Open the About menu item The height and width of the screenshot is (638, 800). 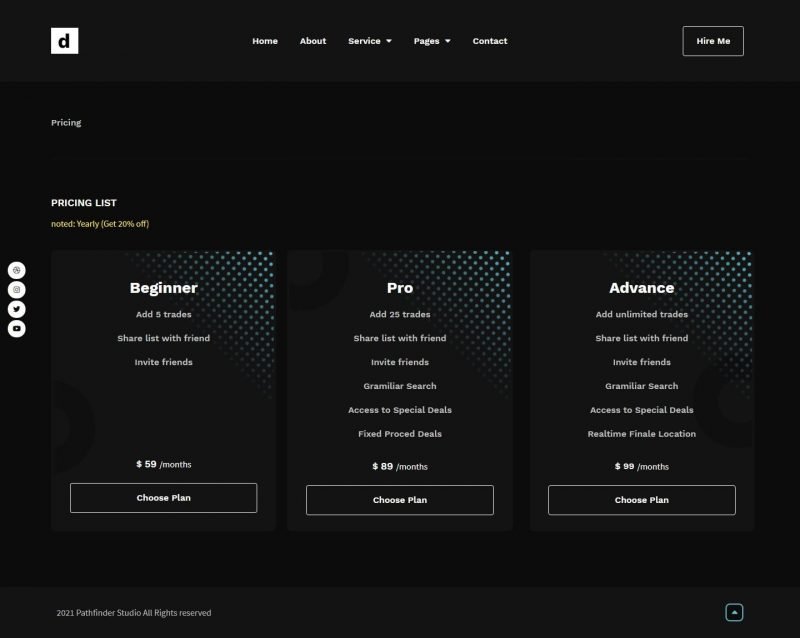pos(313,41)
